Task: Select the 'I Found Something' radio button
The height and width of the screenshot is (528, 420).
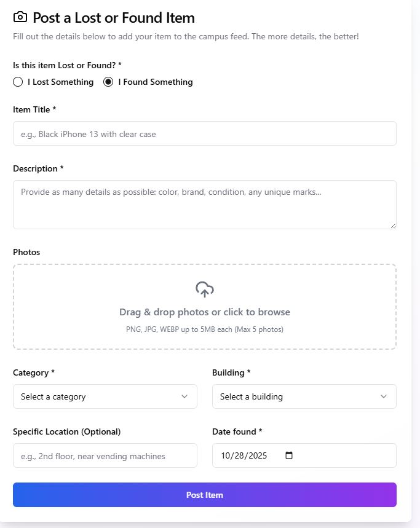Action: coord(107,81)
